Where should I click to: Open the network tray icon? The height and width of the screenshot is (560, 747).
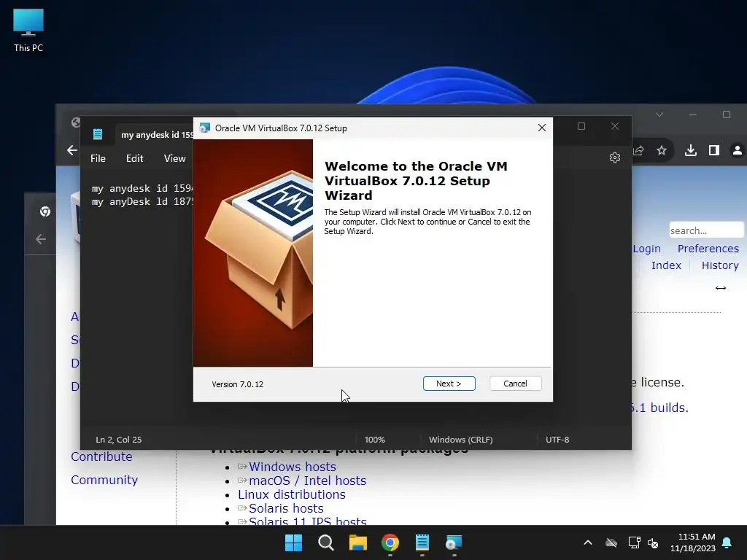click(634, 542)
